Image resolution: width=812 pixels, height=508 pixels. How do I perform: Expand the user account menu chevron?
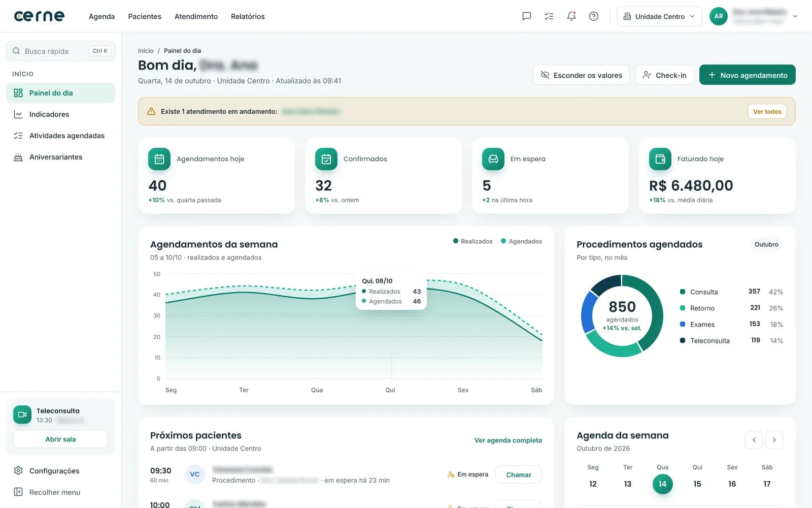click(x=795, y=16)
